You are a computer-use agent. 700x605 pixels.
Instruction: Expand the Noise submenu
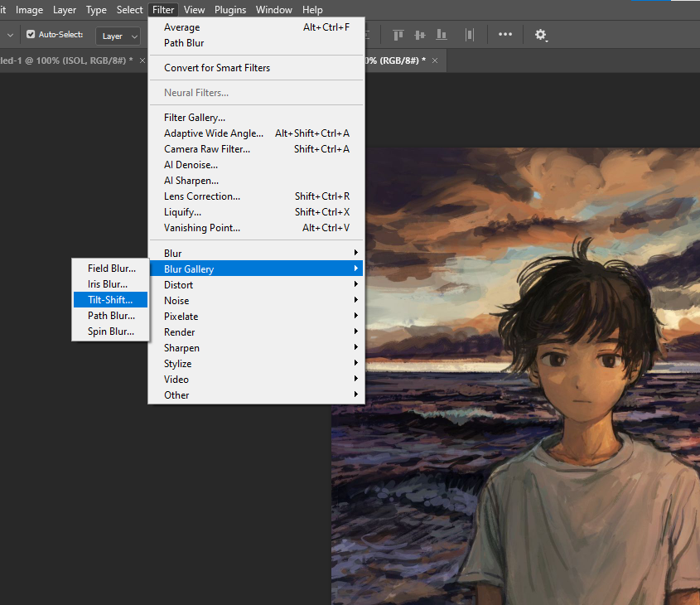coord(256,301)
